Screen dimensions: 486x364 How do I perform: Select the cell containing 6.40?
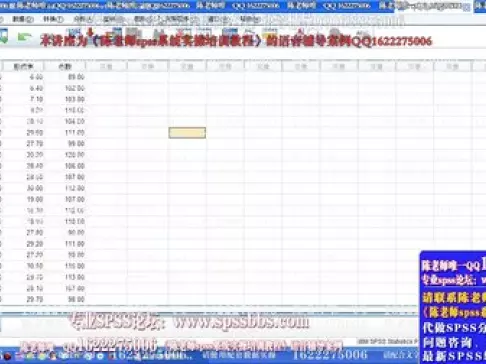click(x=23, y=88)
